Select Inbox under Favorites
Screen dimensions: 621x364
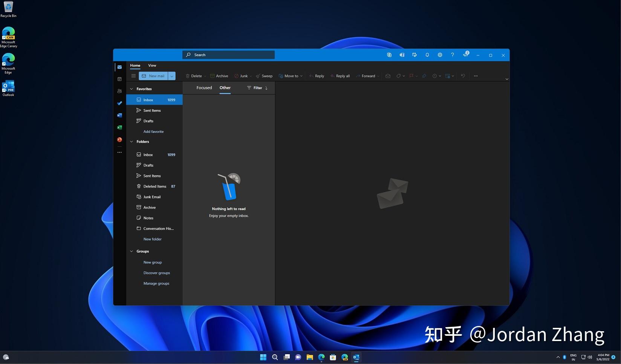tap(154, 100)
